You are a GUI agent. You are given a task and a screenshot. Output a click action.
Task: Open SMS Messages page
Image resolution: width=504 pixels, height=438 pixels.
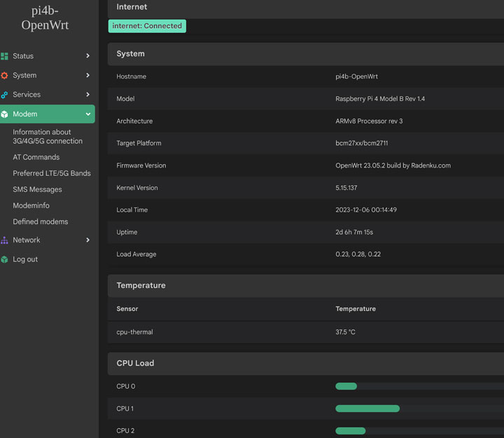(x=37, y=190)
